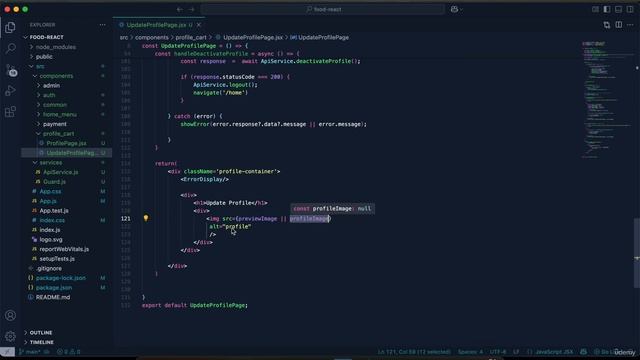Open the Copilot chat icon in title bar

454,9
